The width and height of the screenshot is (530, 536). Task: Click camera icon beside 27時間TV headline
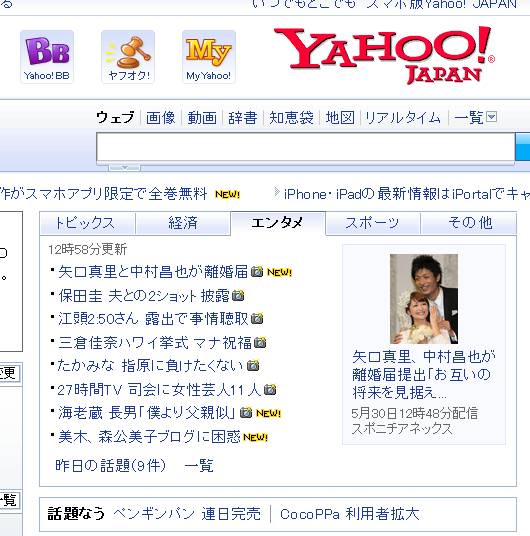point(270,389)
